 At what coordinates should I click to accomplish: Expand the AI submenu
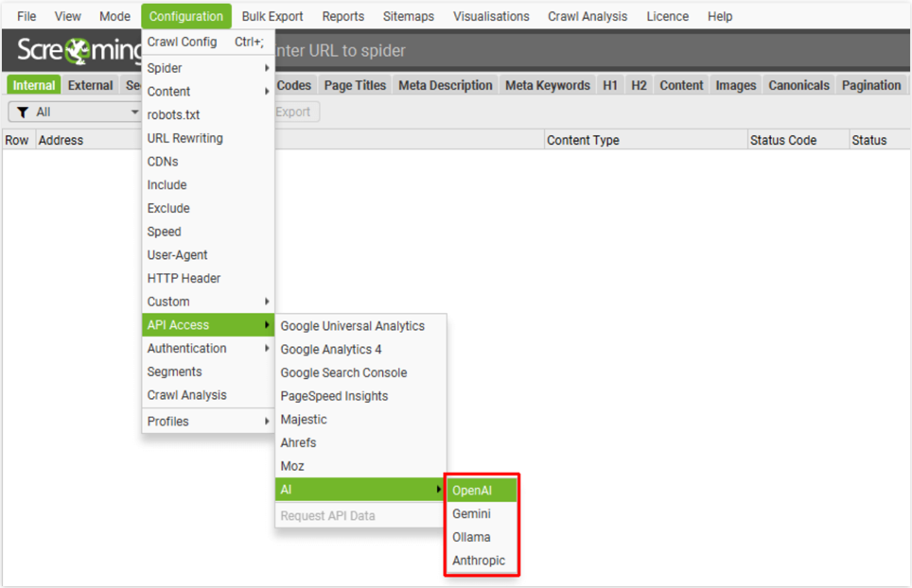(x=360, y=490)
